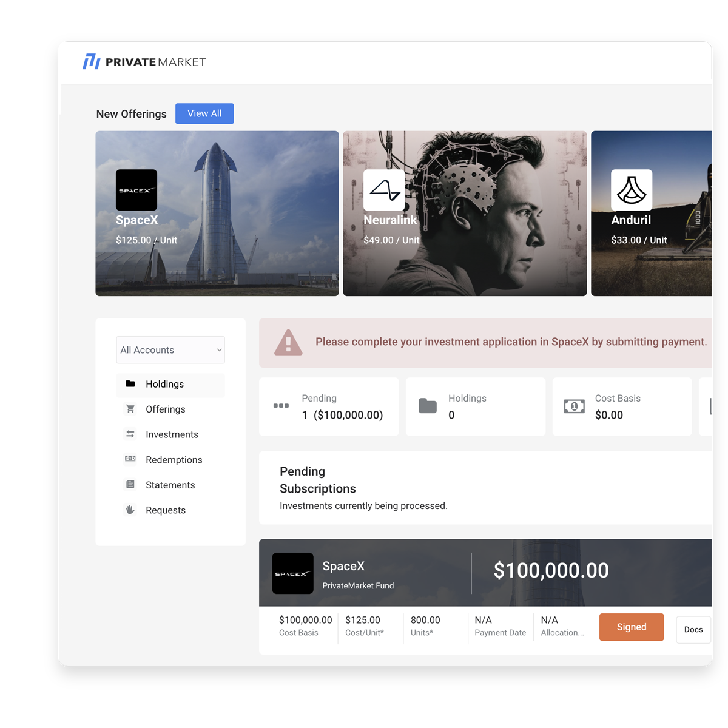Open Statements in the sidebar menu
728x728 pixels.
170,485
